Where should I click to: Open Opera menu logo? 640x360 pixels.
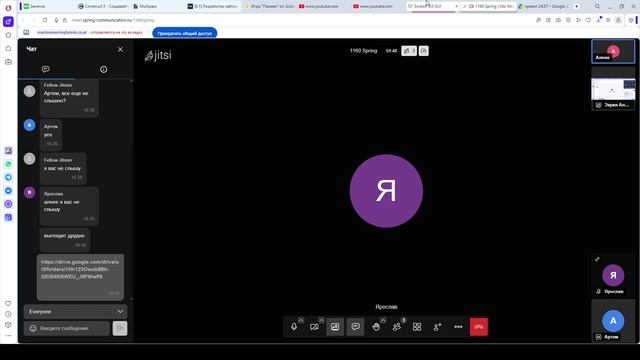[8, 7]
